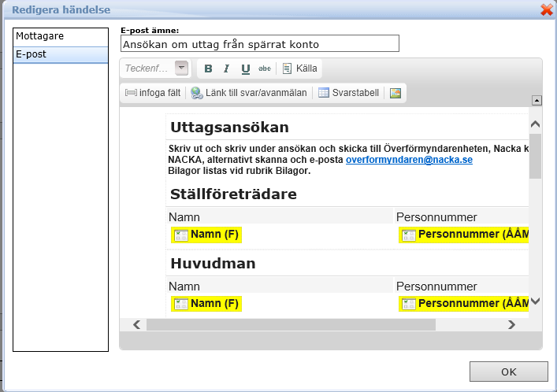This screenshot has width=557, height=392.
Task: Apply underline formatting
Action: pyautogui.click(x=246, y=68)
